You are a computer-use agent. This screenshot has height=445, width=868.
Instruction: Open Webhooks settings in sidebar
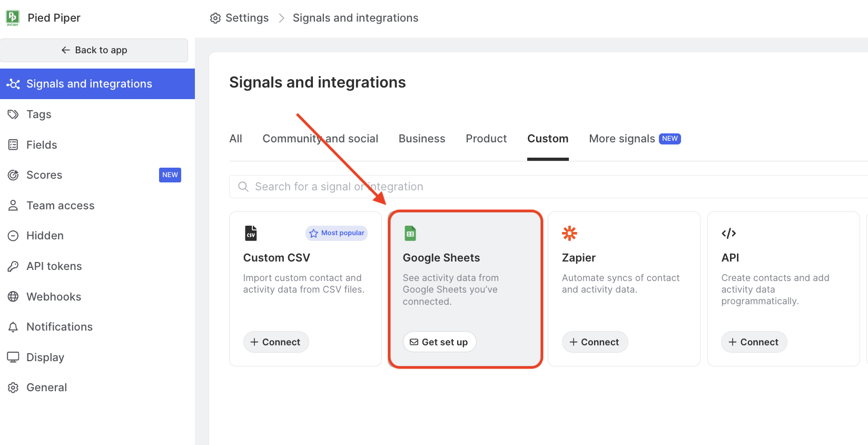[54, 297]
